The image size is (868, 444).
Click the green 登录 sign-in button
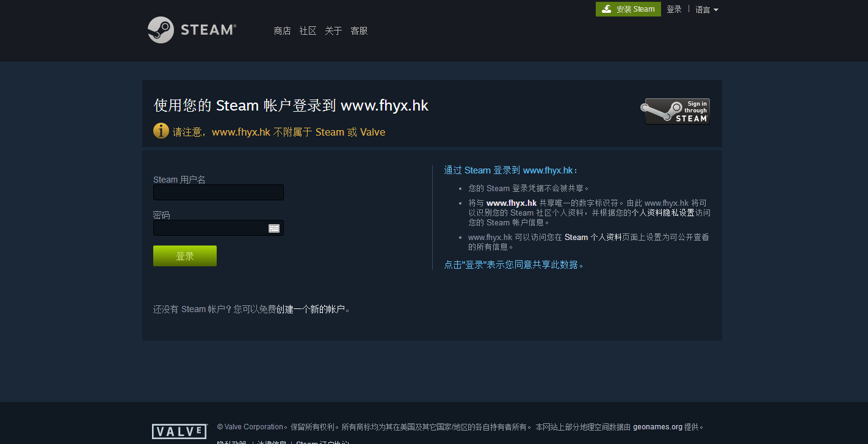(185, 256)
